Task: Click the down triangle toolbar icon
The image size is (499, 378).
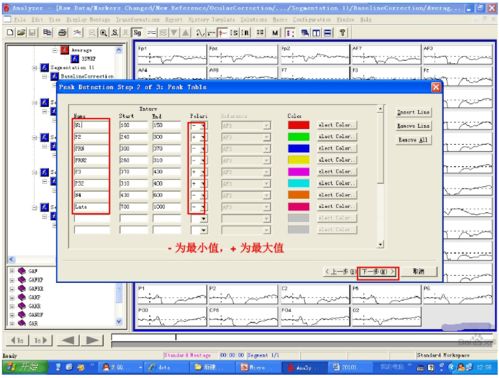Action: tap(174, 33)
